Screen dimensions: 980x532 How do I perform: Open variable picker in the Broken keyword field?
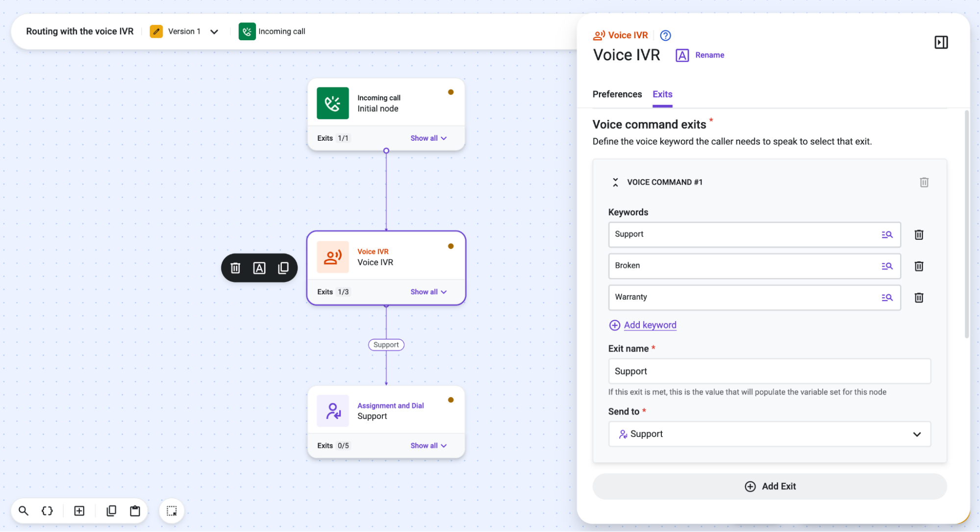click(887, 266)
